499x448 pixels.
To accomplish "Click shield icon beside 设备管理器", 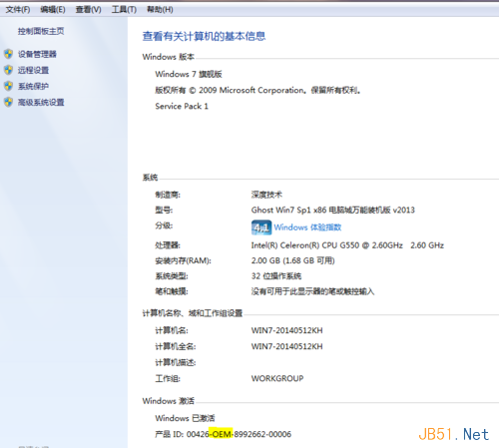I will click(8, 54).
